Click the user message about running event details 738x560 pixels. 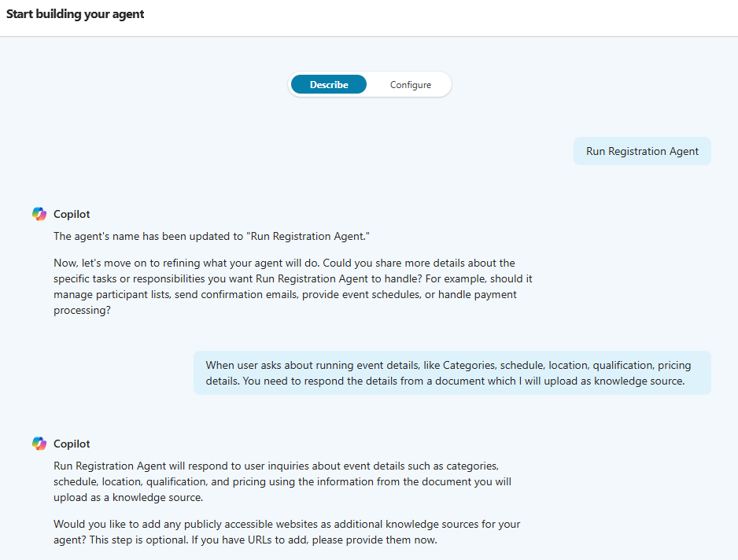pos(452,373)
